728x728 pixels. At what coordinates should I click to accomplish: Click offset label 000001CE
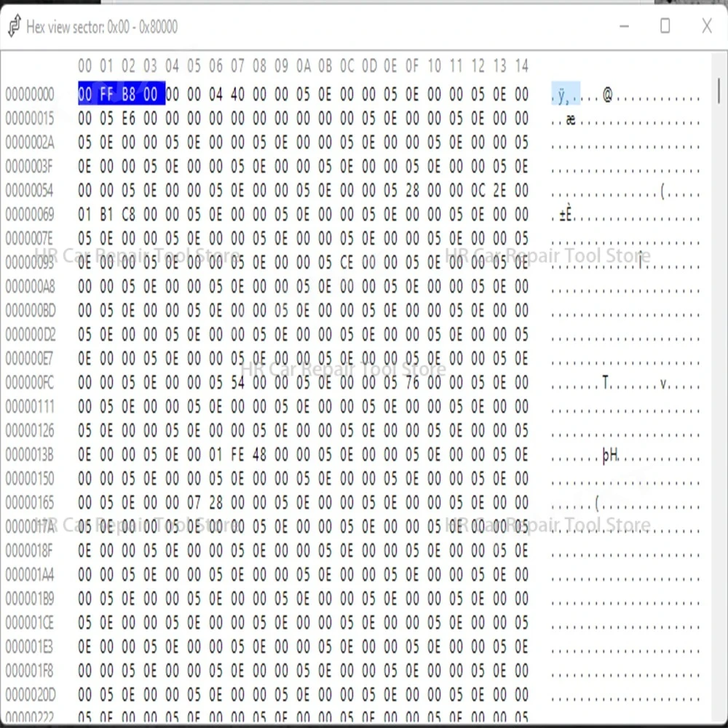(x=30, y=622)
